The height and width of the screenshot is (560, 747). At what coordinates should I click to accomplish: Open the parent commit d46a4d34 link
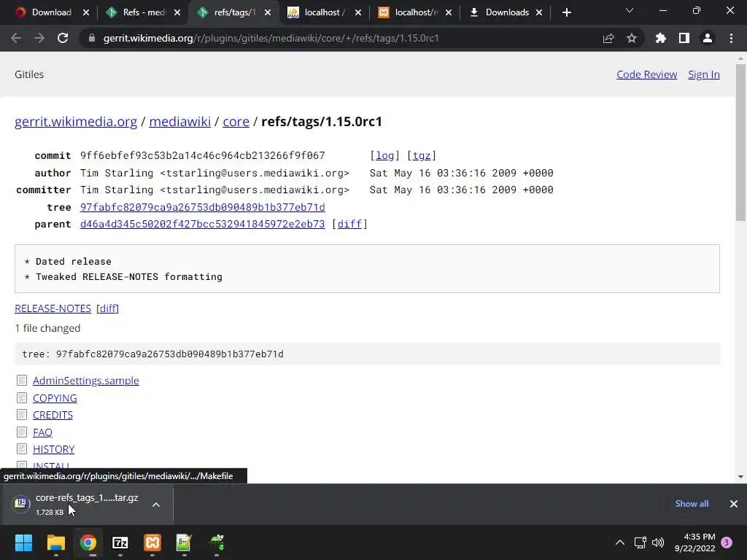tap(203, 224)
